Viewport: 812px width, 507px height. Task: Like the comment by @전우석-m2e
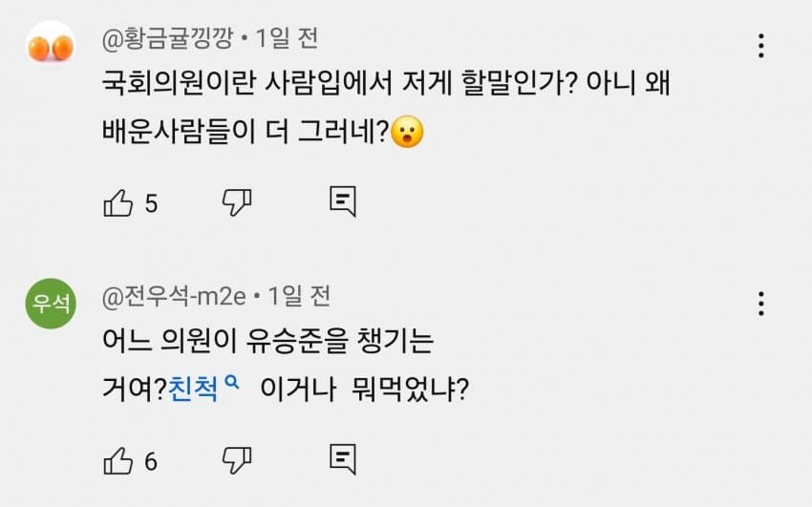(x=118, y=460)
